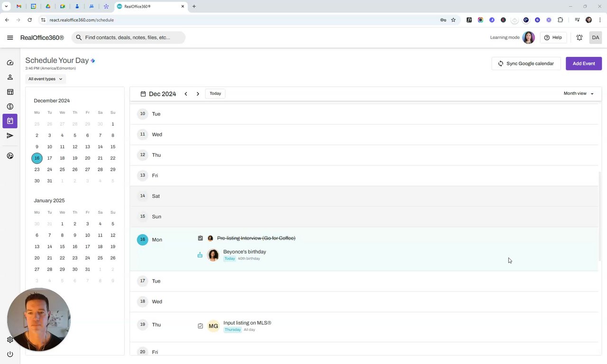Open the contacts icon in sidebar

10,77
